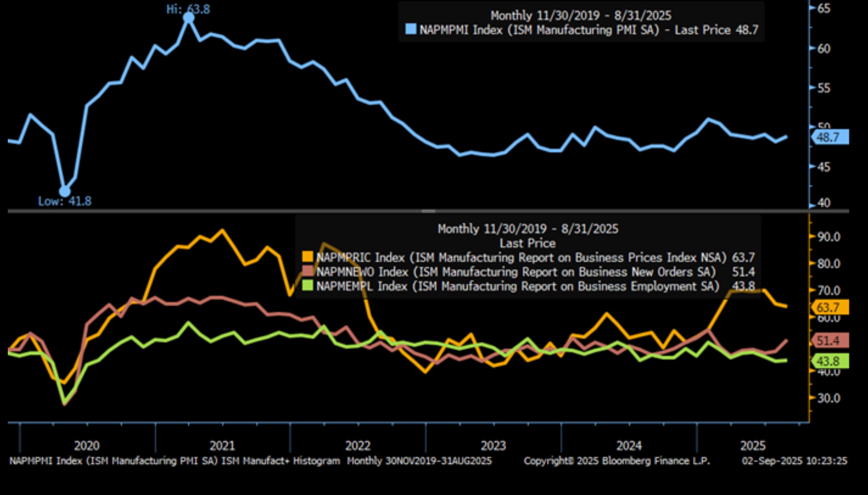The image size is (868, 495).
Task: Select the 2025 year label on the time axis
Action: point(753,445)
